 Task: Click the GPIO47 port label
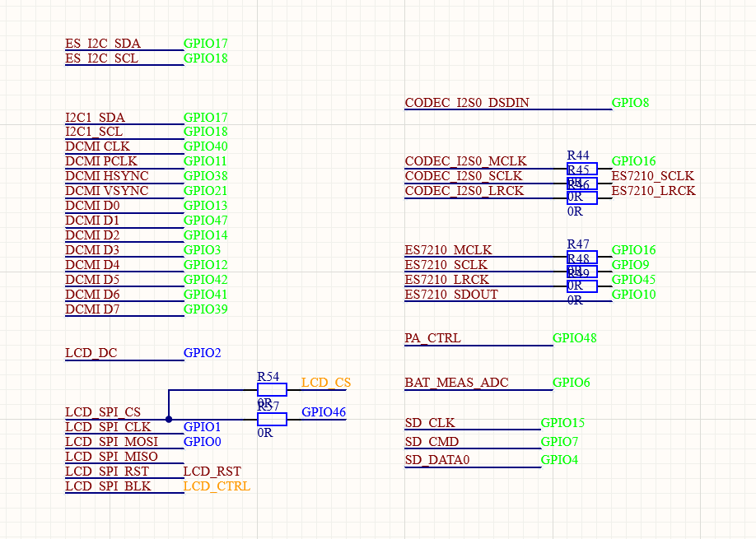(x=205, y=221)
